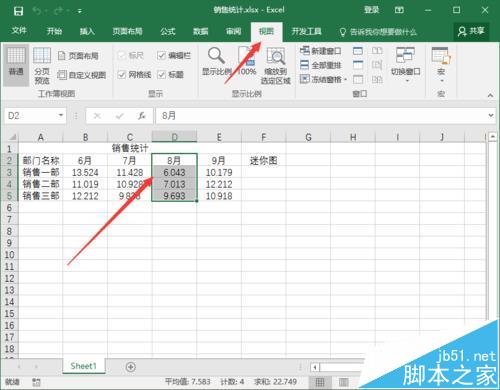Switch to the 页面布局 ribbon tab
The image size is (500, 390).
click(127, 31)
